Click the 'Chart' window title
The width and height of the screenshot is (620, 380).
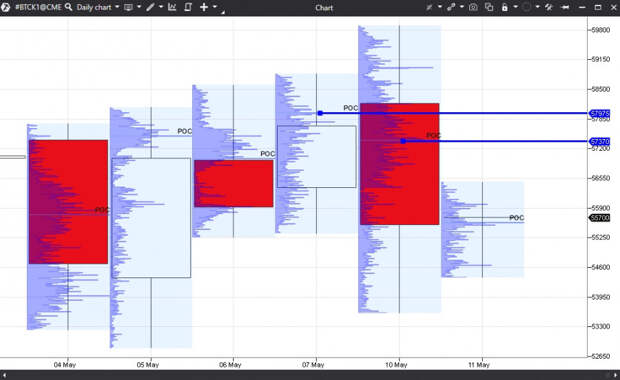[324, 8]
